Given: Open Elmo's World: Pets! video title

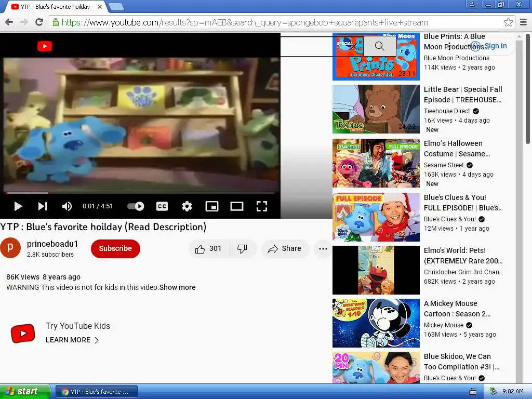Looking at the screenshot, I should tap(463, 256).
